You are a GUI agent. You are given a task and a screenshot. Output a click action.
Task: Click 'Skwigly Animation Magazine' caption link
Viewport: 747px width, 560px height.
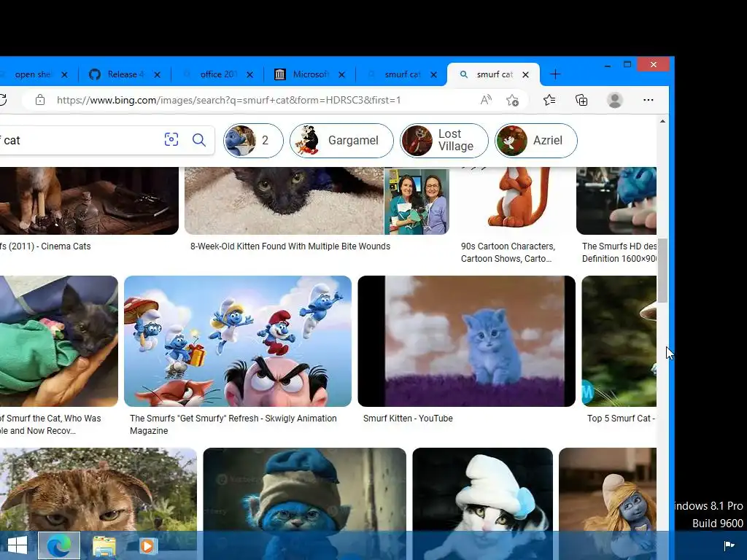pos(233,424)
